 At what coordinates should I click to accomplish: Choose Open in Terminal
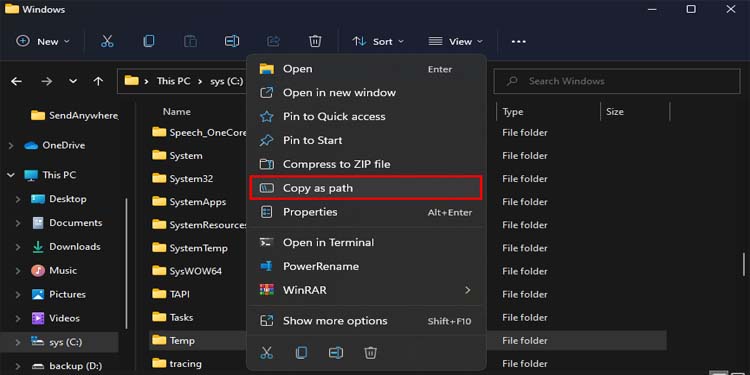point(366,243)
